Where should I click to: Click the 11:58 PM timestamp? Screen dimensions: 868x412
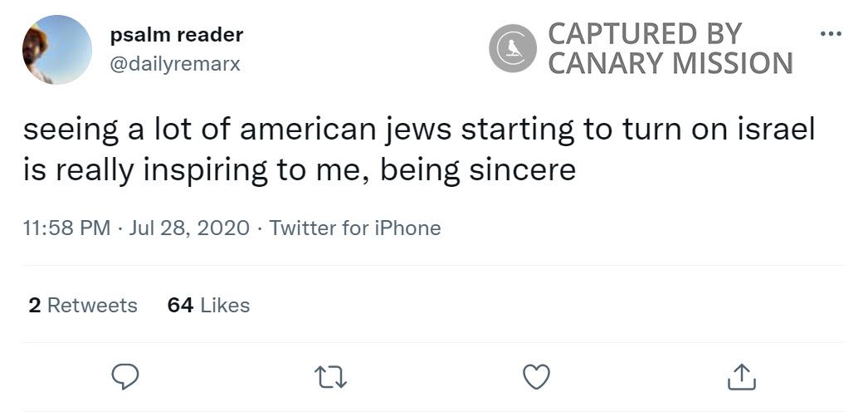(x=66, y=228)
